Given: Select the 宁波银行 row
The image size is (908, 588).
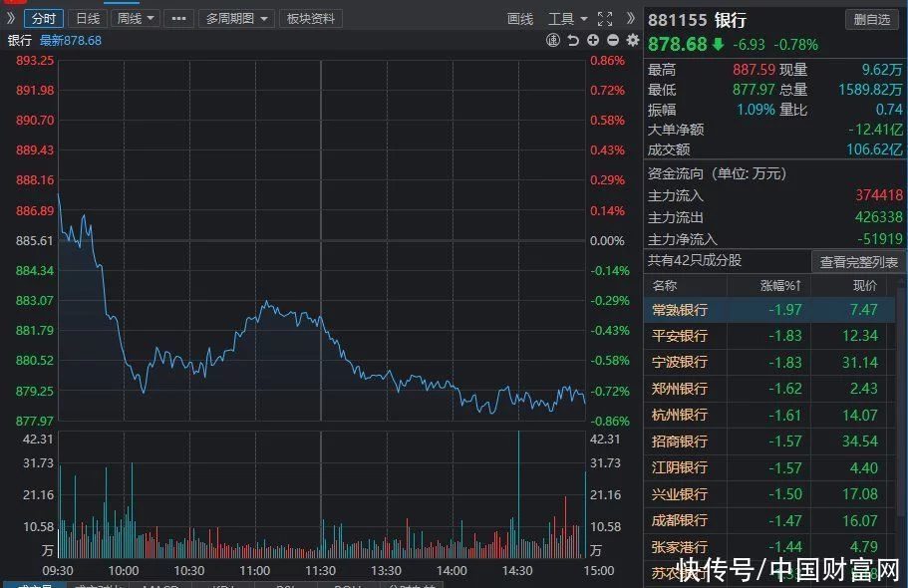Looking at the screenshot, I should [769, 363].
